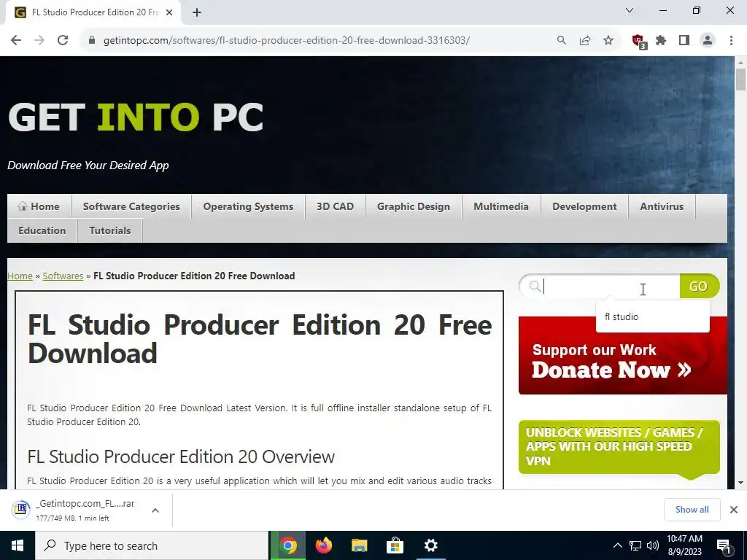The image size is (747, 560).
Task: Click the green GO search button
Action: [x=700, y=286]
